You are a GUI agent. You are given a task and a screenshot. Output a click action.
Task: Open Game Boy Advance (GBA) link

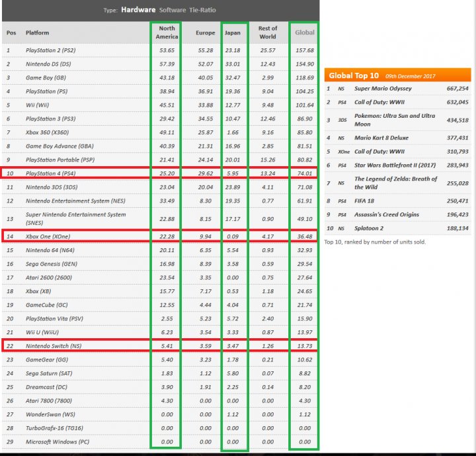click(x=59, y=146)
